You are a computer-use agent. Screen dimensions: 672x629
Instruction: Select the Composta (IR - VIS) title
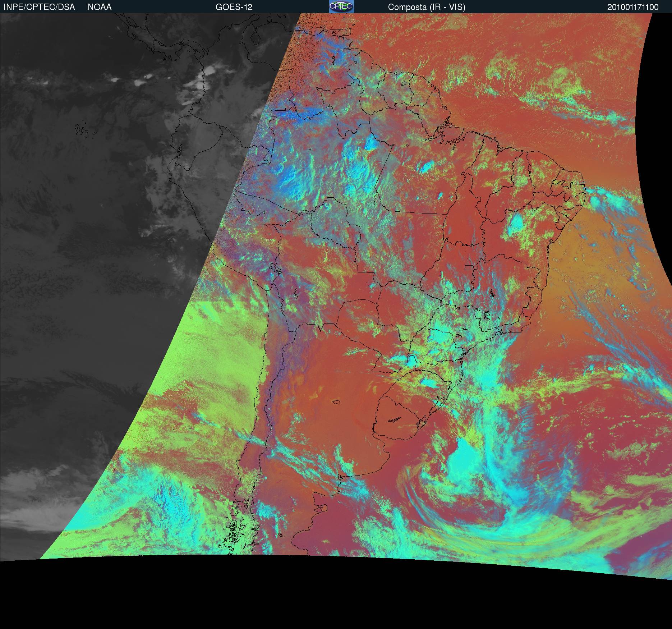(x=427, y=7)
